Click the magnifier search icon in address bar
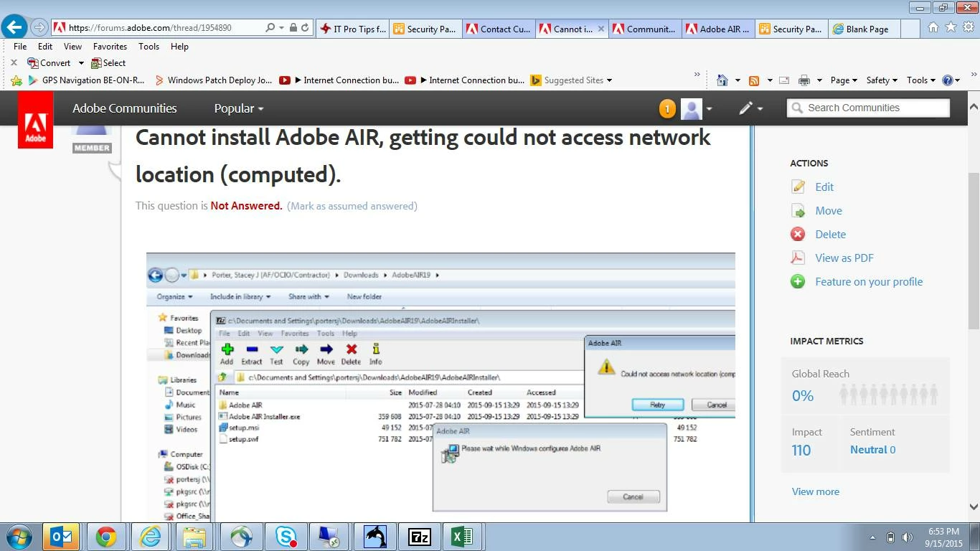This screenshot has height=551, width=980. [x=270, y=28]
